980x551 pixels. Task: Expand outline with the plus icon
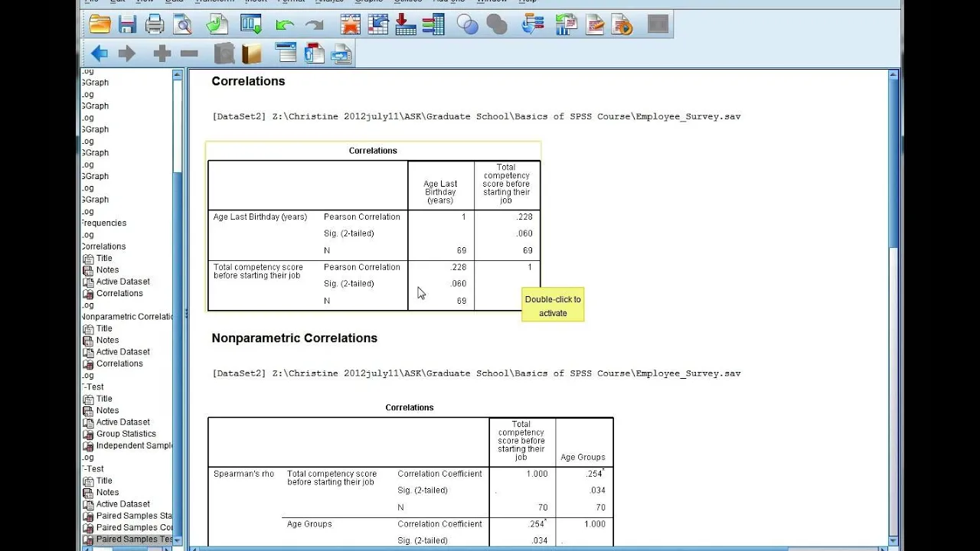click(x=162, y=54)
